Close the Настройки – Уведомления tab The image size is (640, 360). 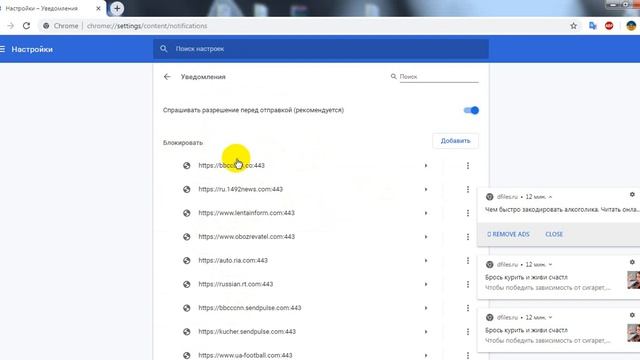coord(98,8)
